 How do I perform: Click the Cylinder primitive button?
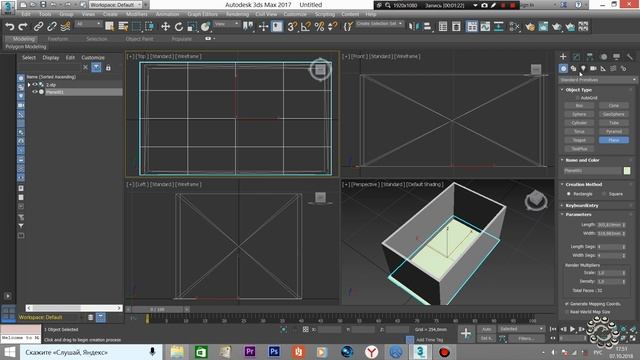tap(579, 123)
